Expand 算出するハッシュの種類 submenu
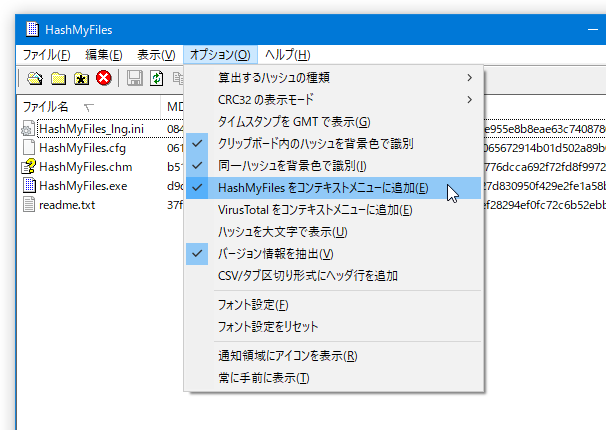The image size is (606, 430). click(334, 78)
